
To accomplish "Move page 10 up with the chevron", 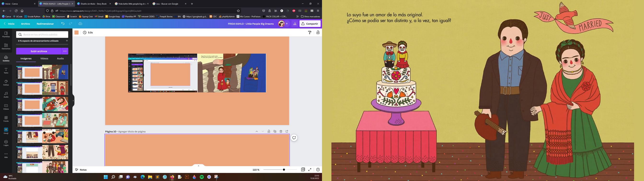I will [x=257, y=131].
